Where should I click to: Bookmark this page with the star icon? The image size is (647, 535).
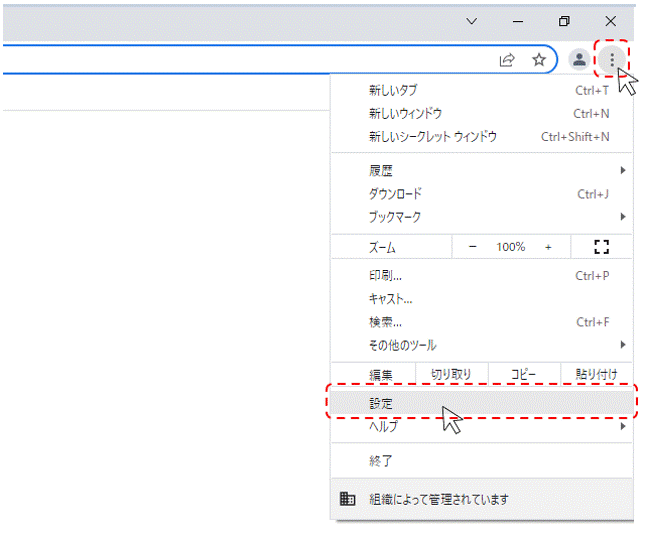click(x=538, y=60)
